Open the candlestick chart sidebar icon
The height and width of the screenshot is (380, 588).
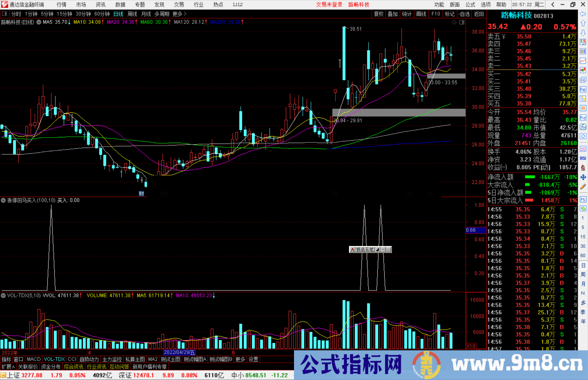[583, 70]
